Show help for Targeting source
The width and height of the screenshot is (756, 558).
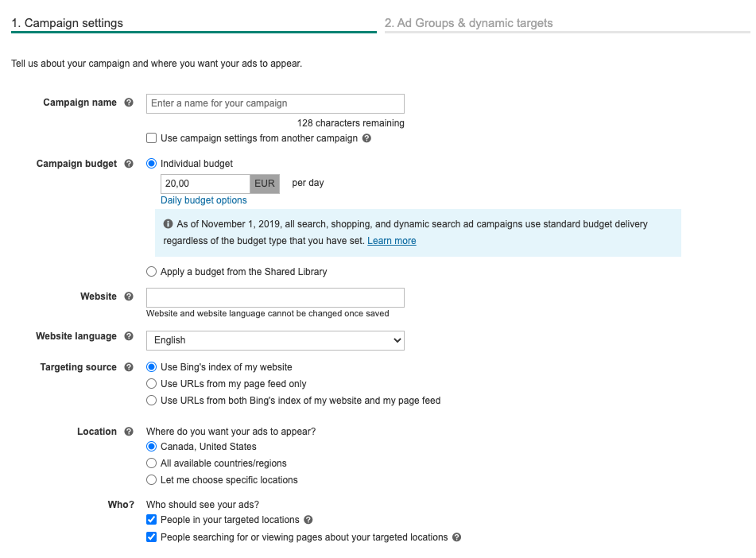pos(129,367)
